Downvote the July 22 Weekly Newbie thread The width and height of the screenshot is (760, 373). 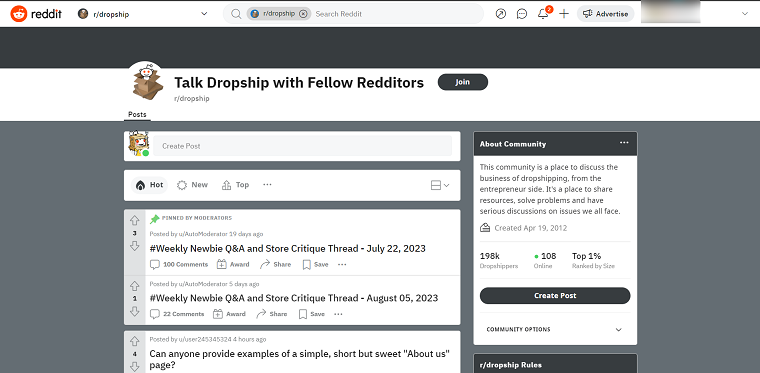click(x=135, y=246)
